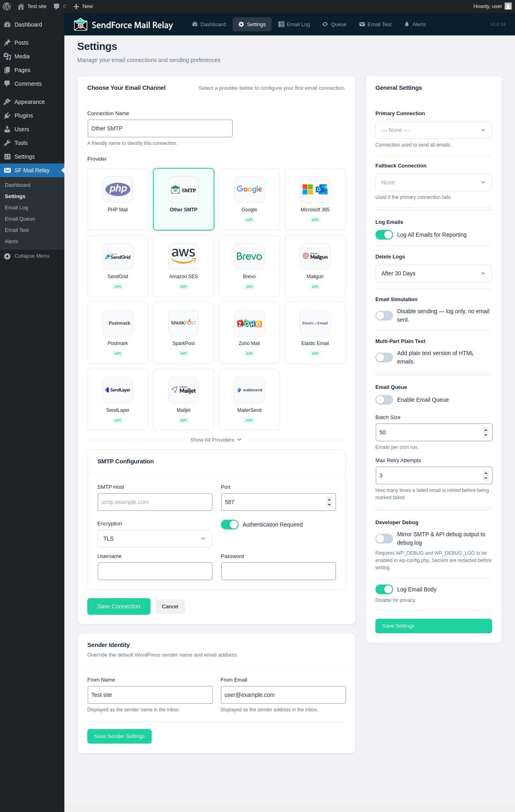Select Amazon SES aws provider icon
The width and height of the screenshot is (515, 812).
[x=183, y=256]
